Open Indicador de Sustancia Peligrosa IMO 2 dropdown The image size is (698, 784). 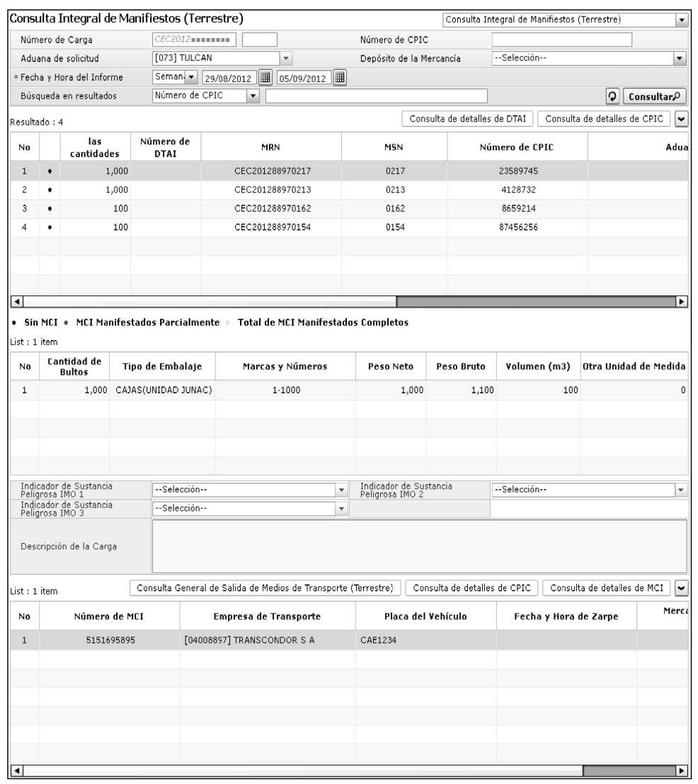coord(680,490)
